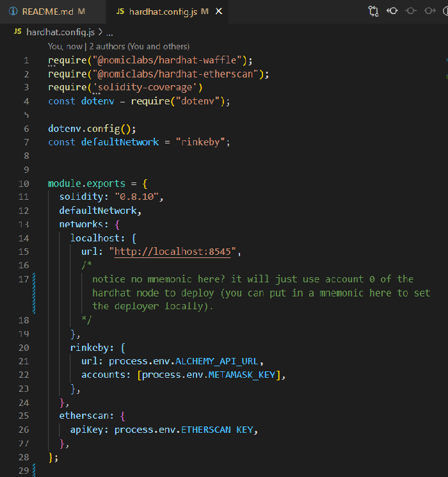This screenshot has height=477, width=448.
Task: Click the breadcrumb chevron separator
Action: pyautogui.click(x=100, y=32)
